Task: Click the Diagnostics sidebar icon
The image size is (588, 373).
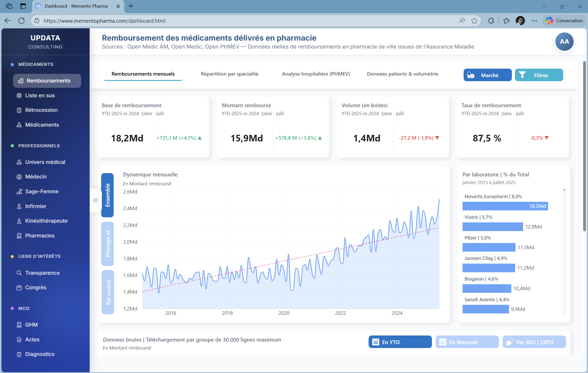Action: (x=19, y=354)
